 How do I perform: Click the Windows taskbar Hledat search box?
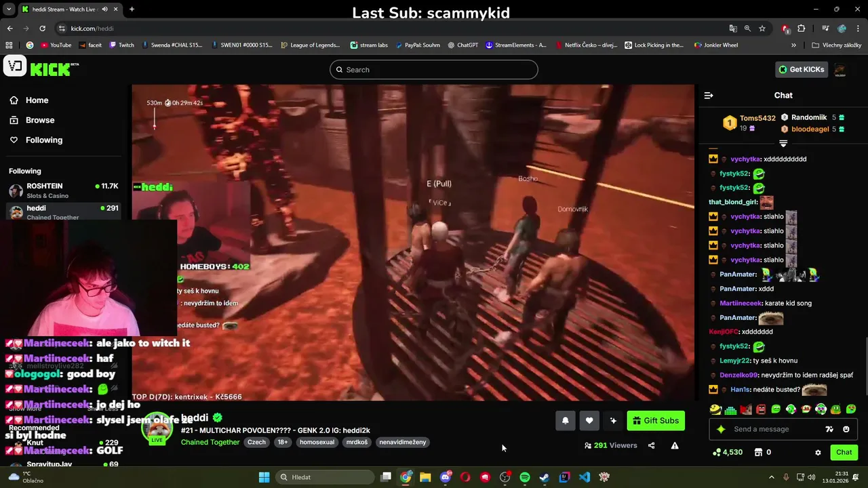pyautogui.click(x=324, y=477)
